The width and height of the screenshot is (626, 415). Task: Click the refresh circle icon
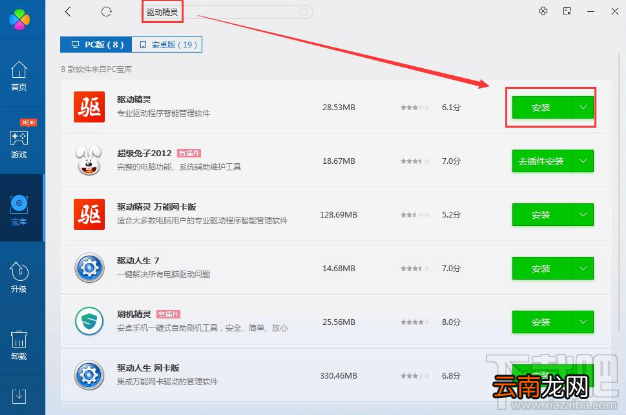click(x=106, y=12)
